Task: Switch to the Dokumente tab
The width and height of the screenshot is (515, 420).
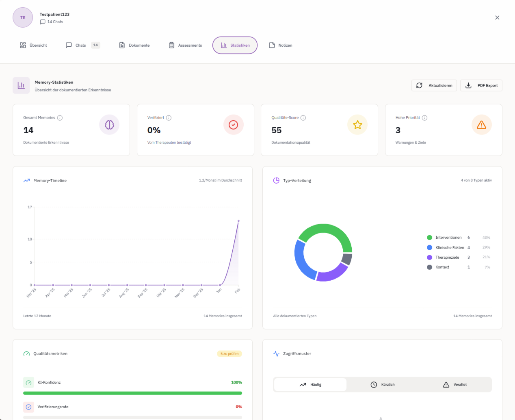Action: [134, 45]
